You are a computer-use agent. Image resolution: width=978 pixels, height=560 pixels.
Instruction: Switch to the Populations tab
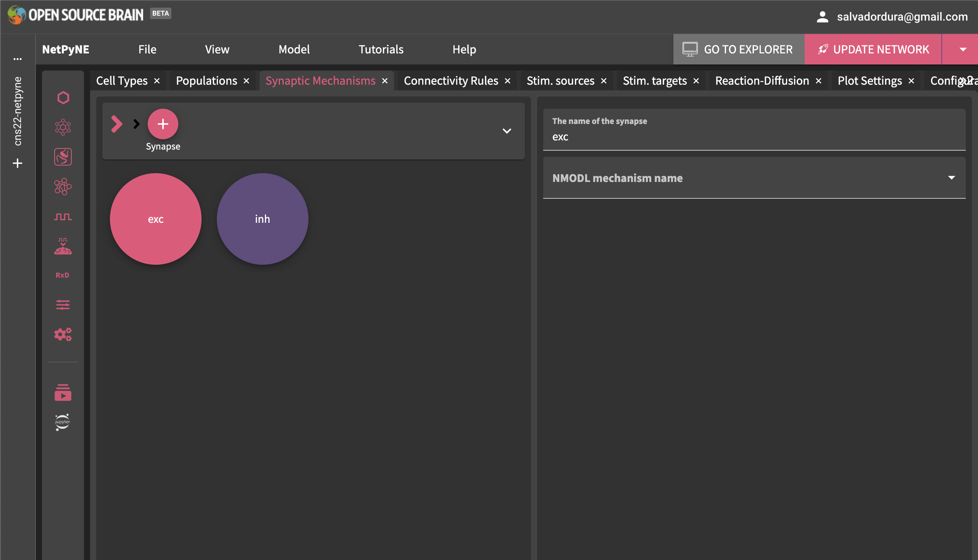[x=206, y=80]
